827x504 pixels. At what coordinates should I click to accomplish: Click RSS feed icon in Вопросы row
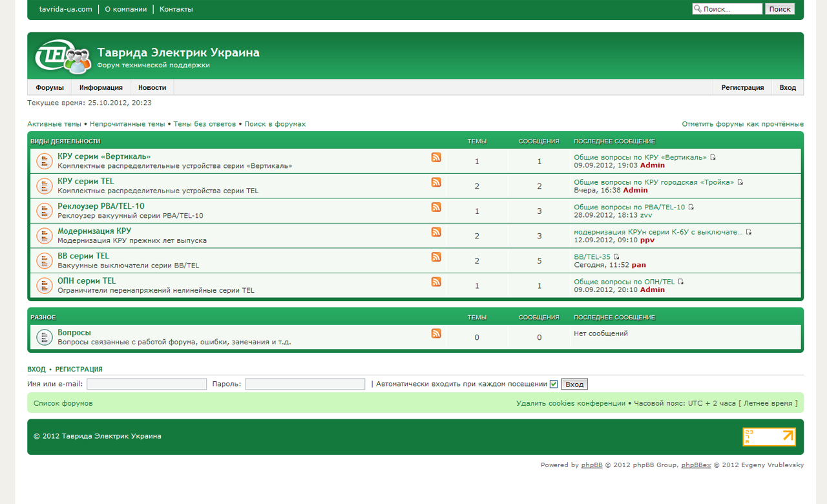pyautogui.click(x=436, y=333)
